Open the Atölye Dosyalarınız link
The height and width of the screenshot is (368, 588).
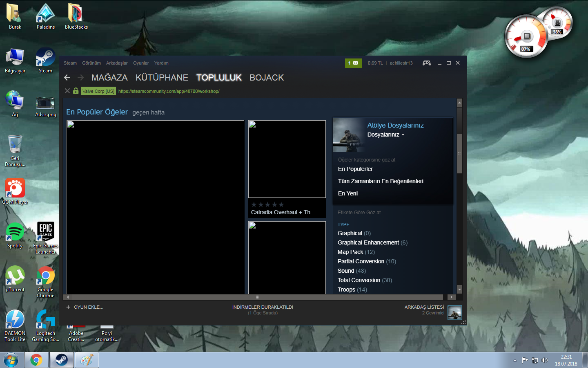click(x=395, y=125)
